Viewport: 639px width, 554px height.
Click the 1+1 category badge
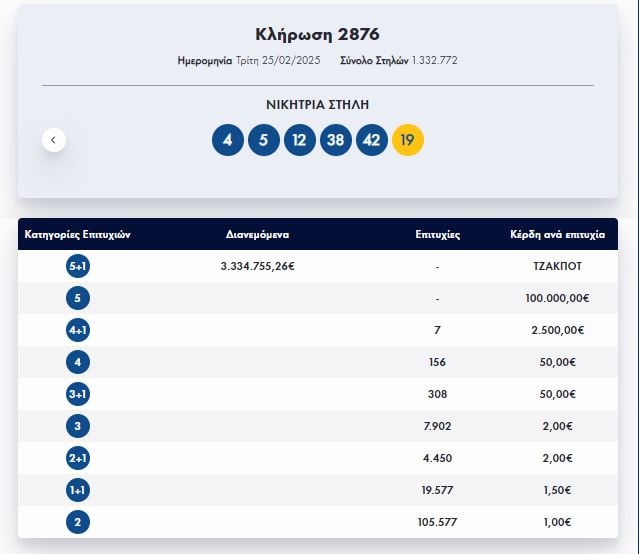pyautogui.click(x=78, y=490)
